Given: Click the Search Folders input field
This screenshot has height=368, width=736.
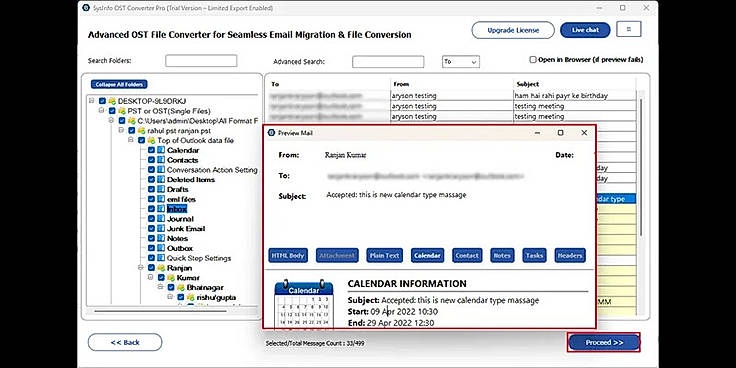Looking at the screenshot, I should coord(201,61).
